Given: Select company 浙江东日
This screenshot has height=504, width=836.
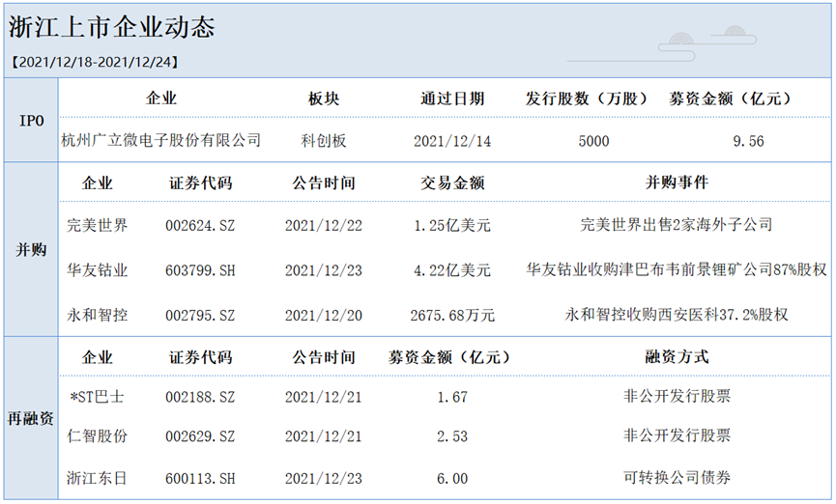Looking at the screenshot, I should click(x=97, y=478).
